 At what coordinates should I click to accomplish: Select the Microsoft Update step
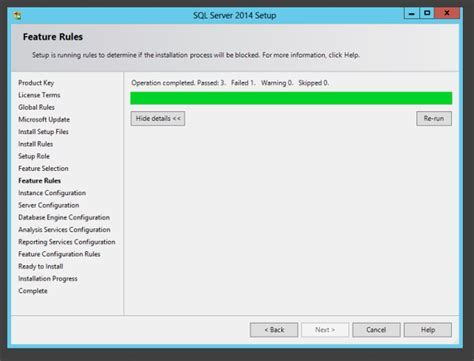(x=44, y=119)
